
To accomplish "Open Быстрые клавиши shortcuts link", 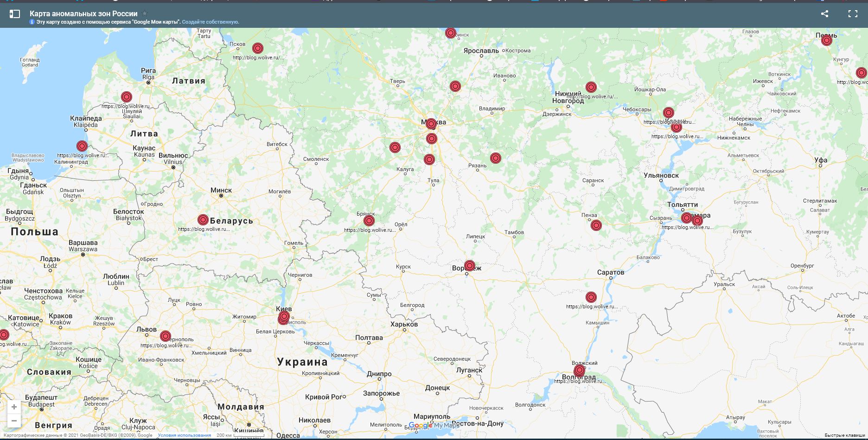I will 845,435.
